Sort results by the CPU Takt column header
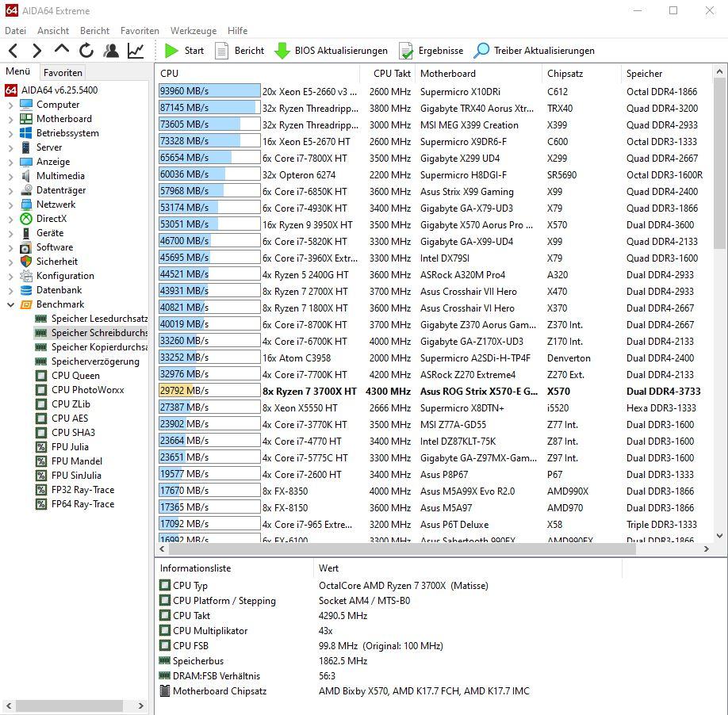The height and width of the screenshot is (715, 728). click(x=387, y=73)
